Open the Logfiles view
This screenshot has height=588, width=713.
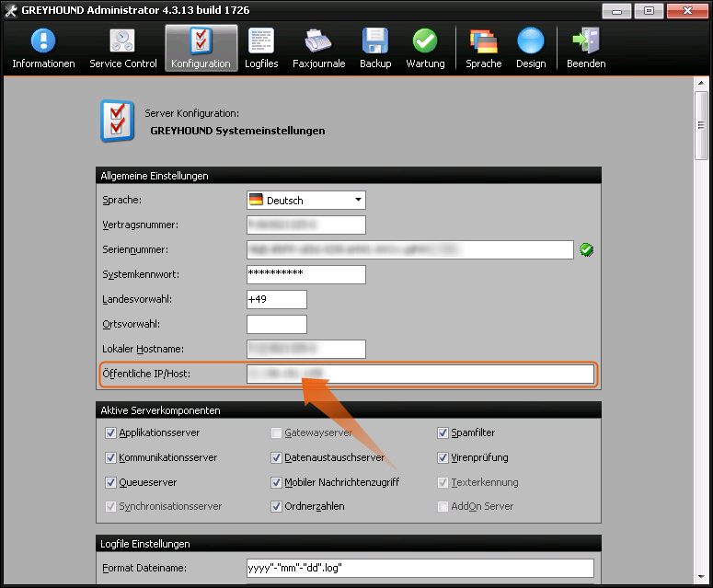[261, 48]
